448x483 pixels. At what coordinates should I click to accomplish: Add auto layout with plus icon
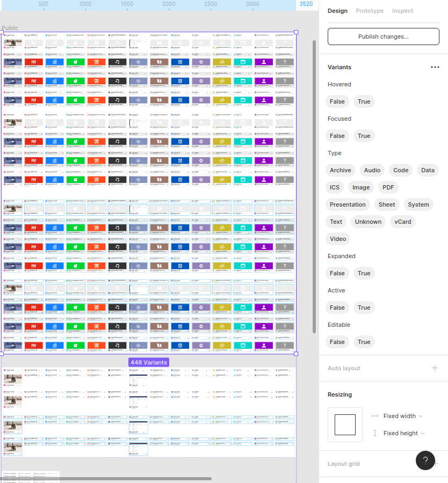(435, 368)
